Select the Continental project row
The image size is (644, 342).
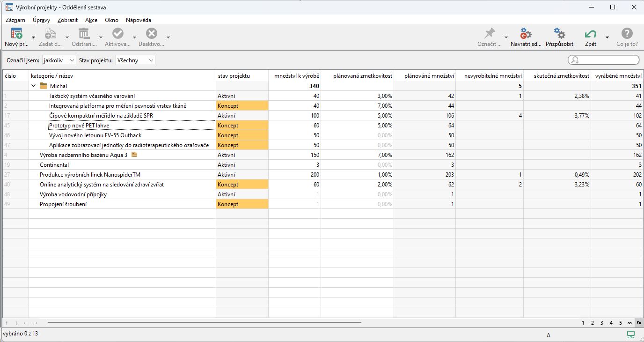[54, 165]
